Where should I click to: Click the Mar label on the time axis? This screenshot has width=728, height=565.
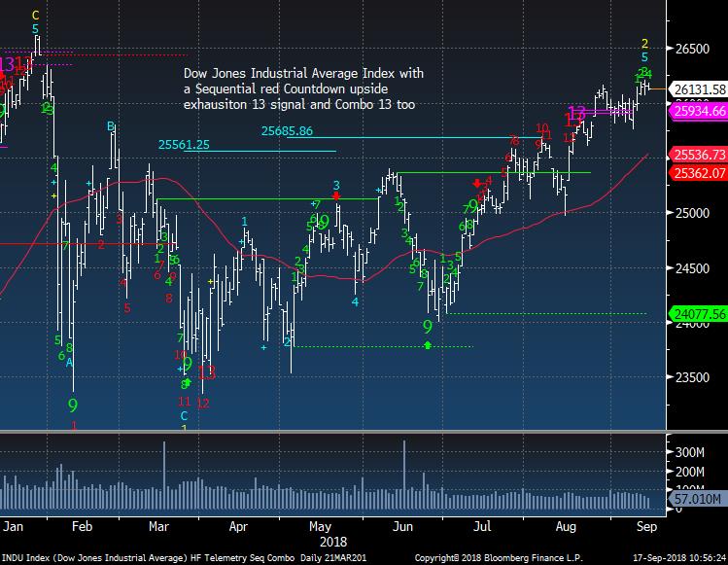[158, 526]
